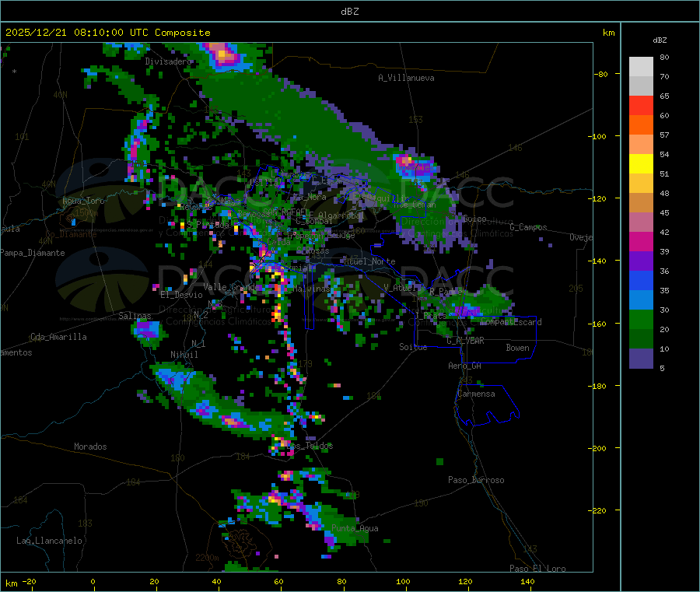The height and width of the screenshot is (592, 700).
Task: Click the Valle_Grande map label
Action: click(231, 286)
